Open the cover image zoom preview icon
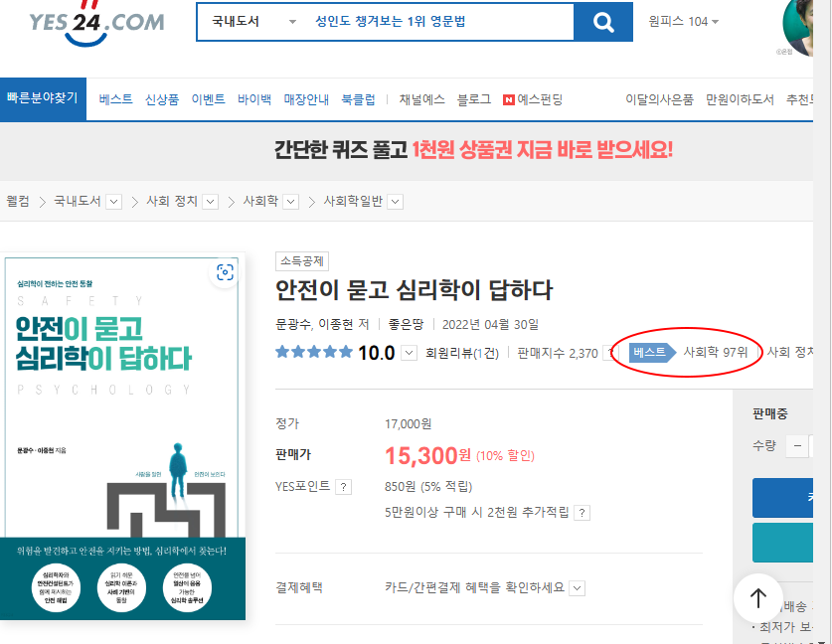Screen dimensions: 832x644 [225, 272]
